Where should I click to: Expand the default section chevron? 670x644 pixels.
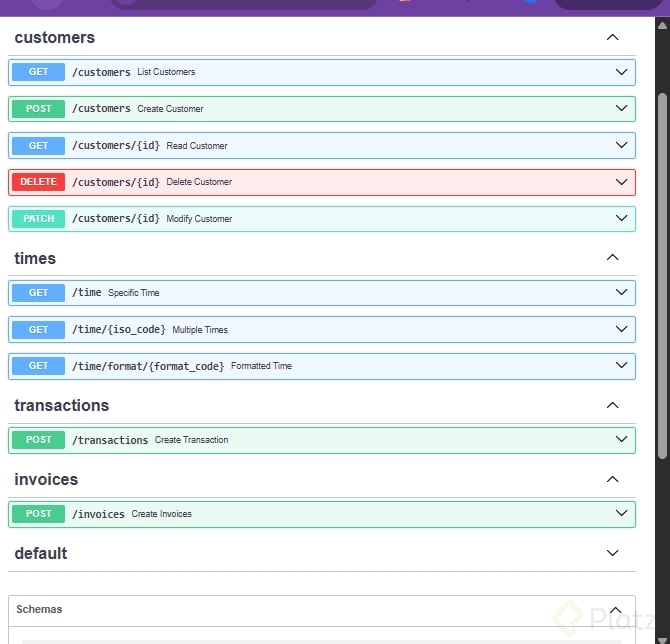613,553
